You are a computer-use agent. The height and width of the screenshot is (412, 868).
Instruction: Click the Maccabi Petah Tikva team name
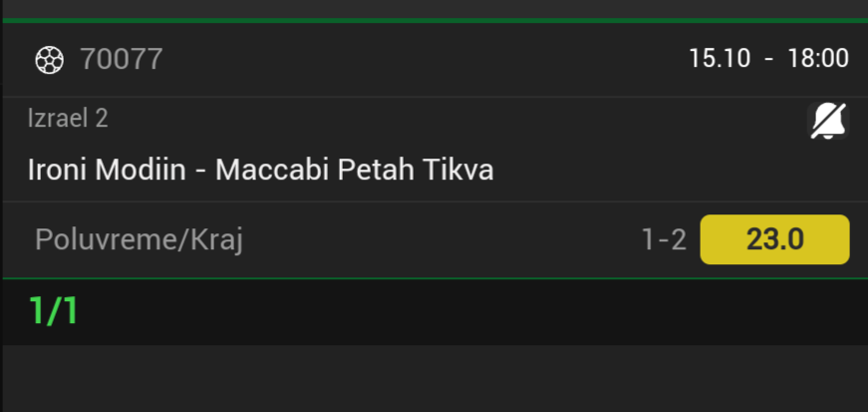pyautogui.click(x=354, y=170)
